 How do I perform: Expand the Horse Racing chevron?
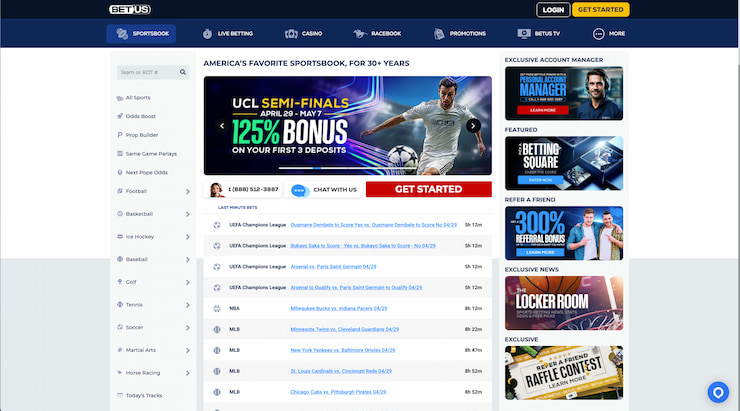[187, 373]
